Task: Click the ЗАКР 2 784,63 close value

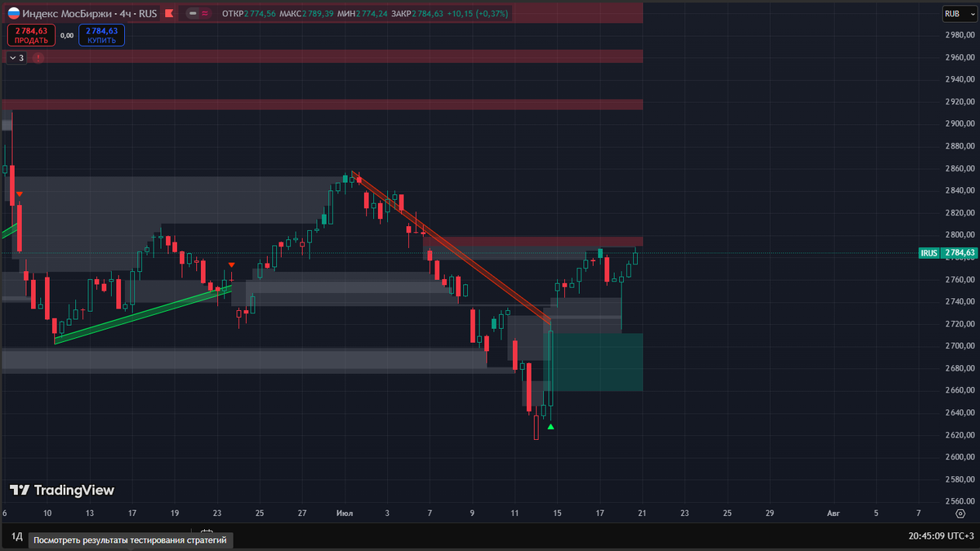Action: coord(417,14)
